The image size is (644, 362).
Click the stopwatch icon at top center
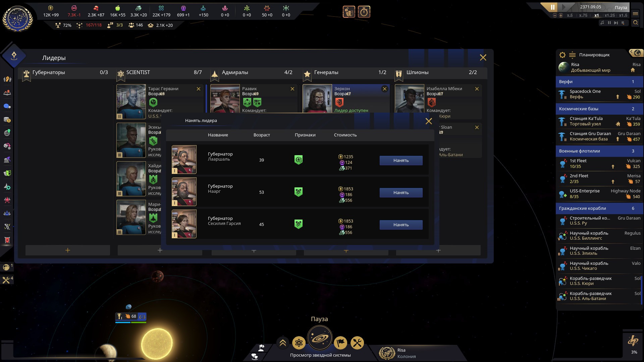coord(364,12)
